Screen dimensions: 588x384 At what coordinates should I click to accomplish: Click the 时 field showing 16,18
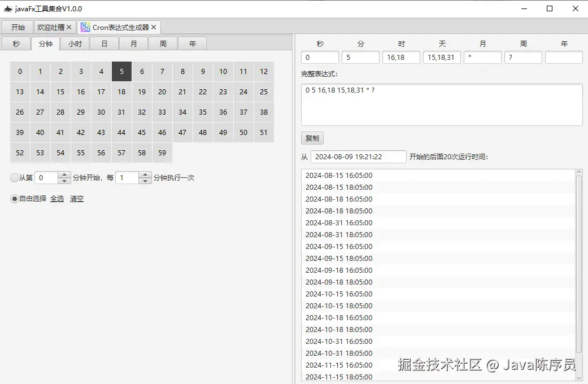click(401, 58)
